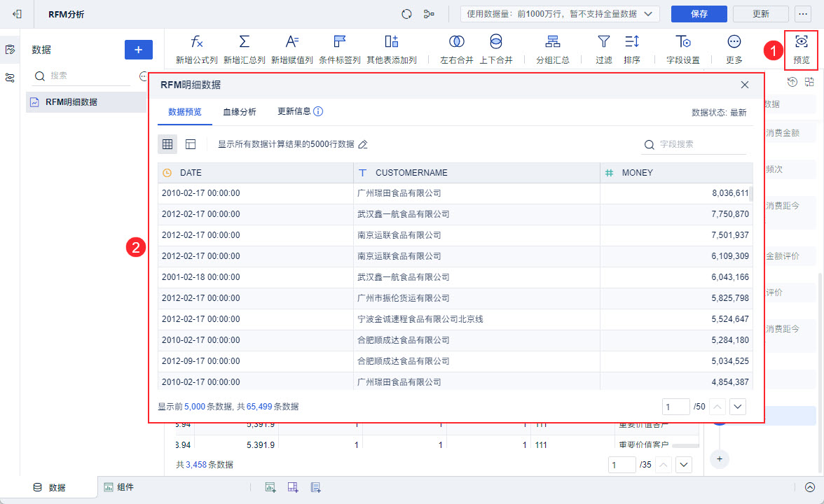824x504 pixels.
Task: Go to next page in preview dialog
Action: (x=738, y=407)
